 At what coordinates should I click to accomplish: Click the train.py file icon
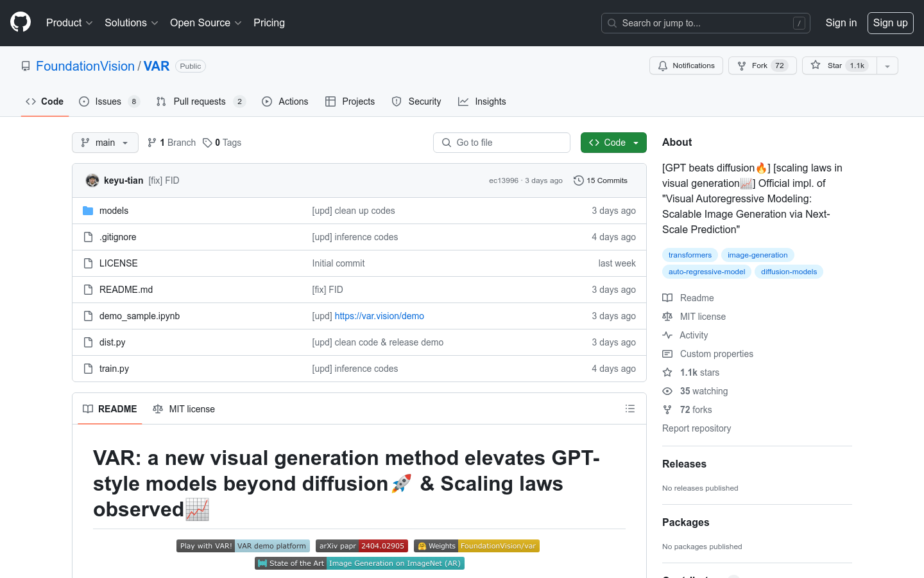tap(88, 369)
